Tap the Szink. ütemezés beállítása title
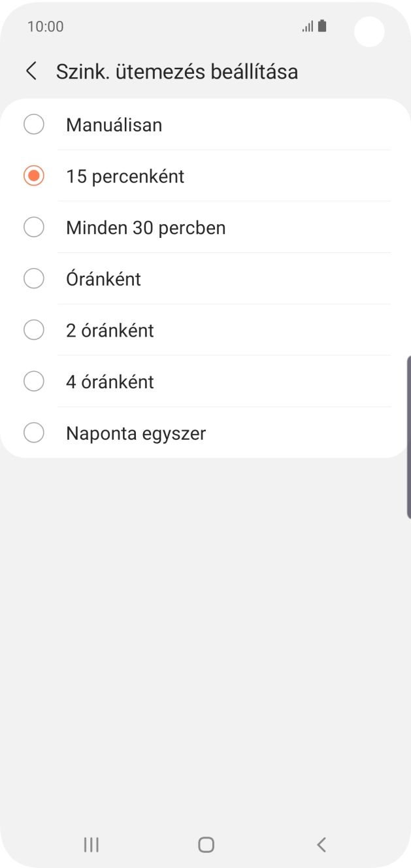 point(178,72)
